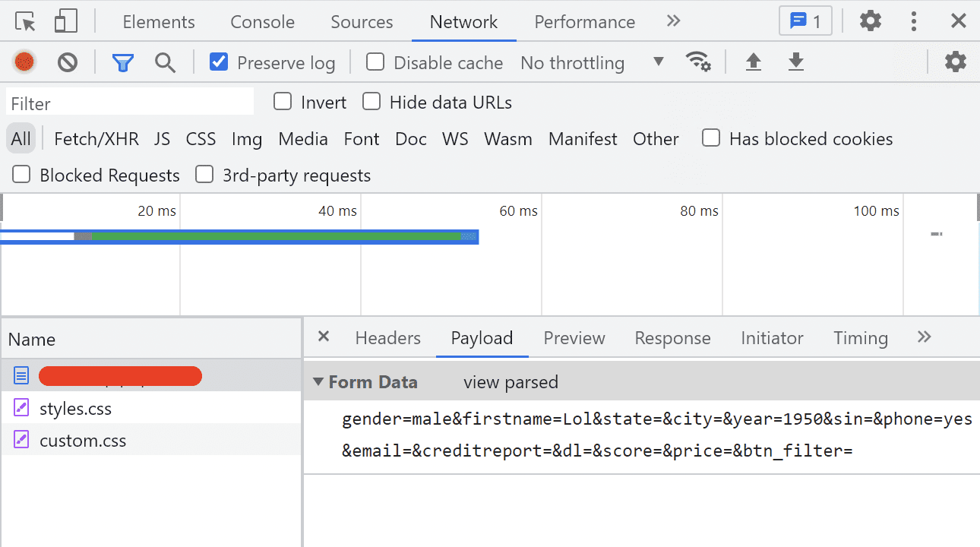Viewport: 980px width, 547px height.
Task: Switch to the Console tab
Action: pos(262,22)
